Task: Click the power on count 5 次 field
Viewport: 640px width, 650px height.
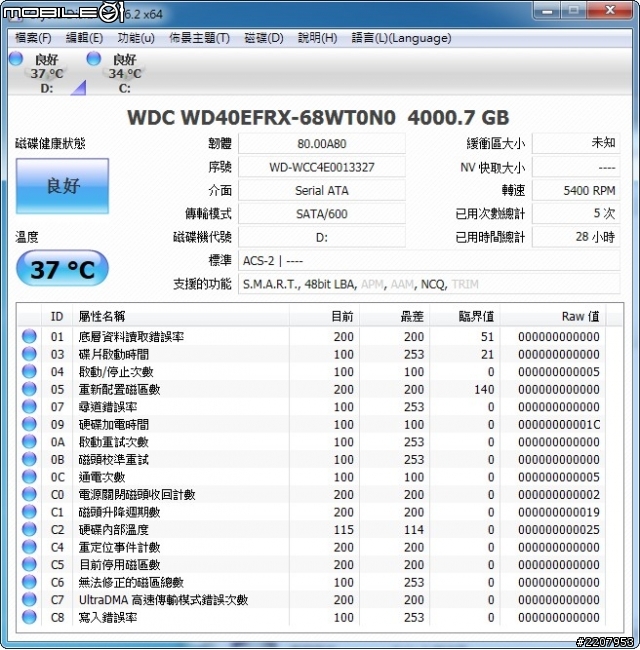Action: point(576,214)
